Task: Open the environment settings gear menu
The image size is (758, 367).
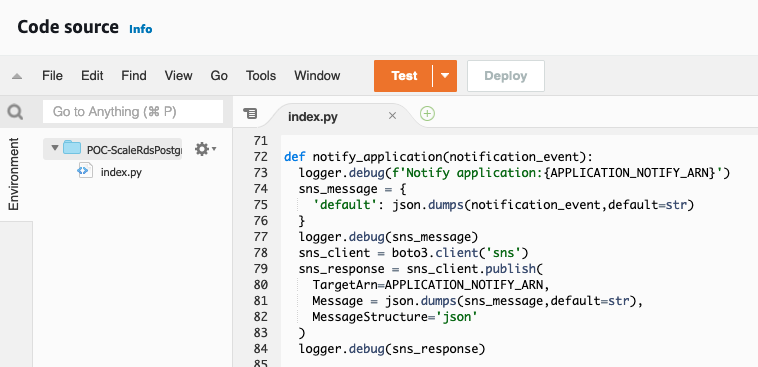Action: 205,149
